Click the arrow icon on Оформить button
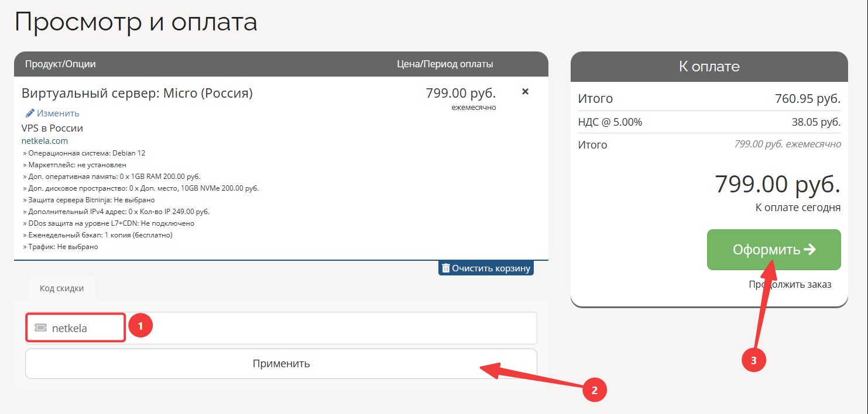Image resolution: width=868 pixels, height=414 pixels. tap(810, 250)
